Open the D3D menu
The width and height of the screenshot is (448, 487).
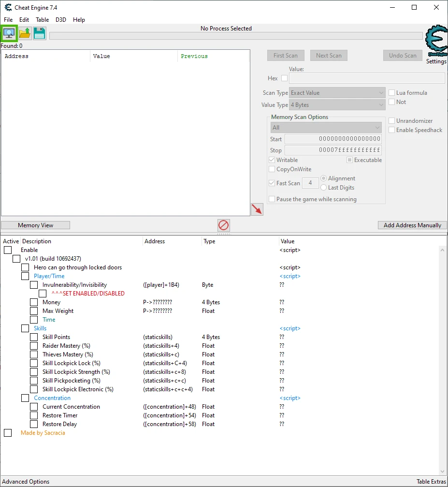pos(61,19)
